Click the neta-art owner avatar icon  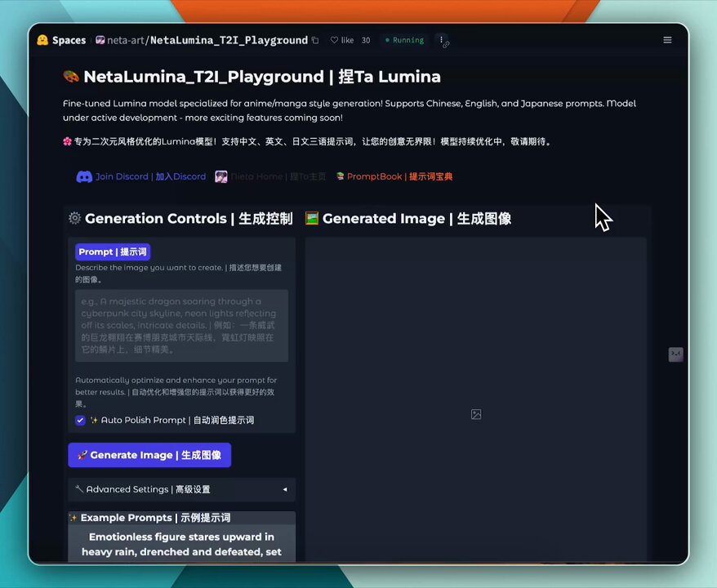100,40
